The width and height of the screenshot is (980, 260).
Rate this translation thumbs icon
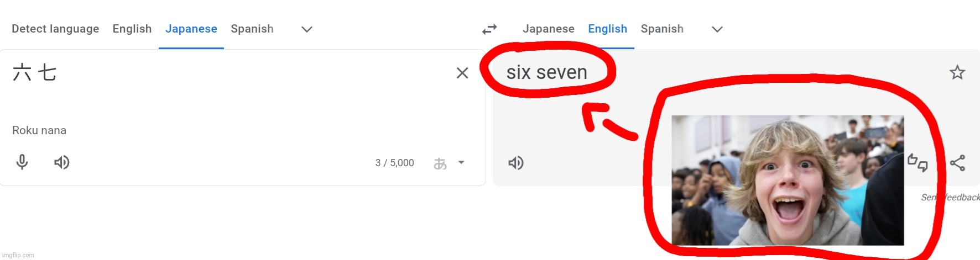coord(918,163)
